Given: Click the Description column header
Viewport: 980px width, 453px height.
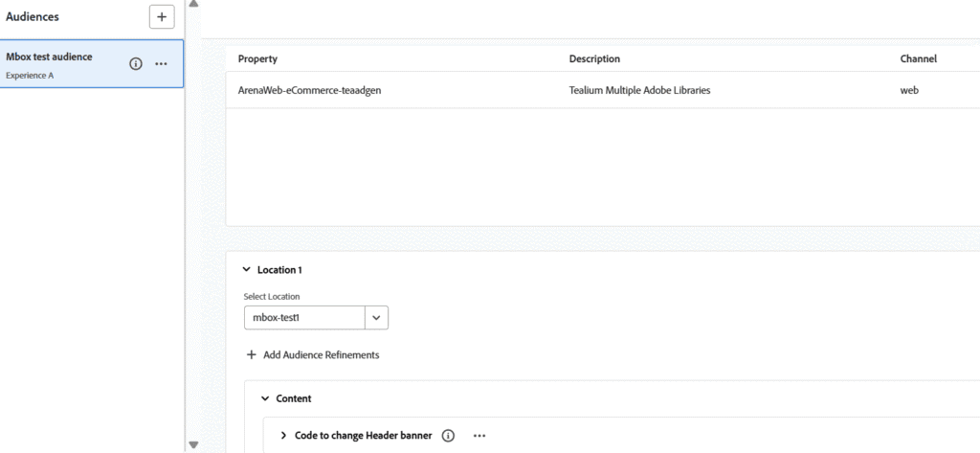Looking at the screenshot, I should tap(594, 59).
